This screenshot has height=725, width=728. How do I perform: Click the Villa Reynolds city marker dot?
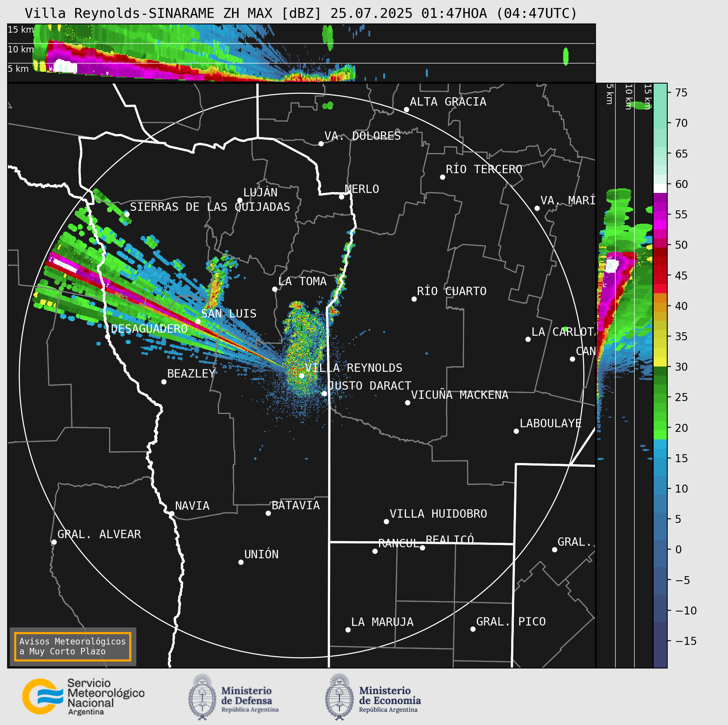click(302, 376)
